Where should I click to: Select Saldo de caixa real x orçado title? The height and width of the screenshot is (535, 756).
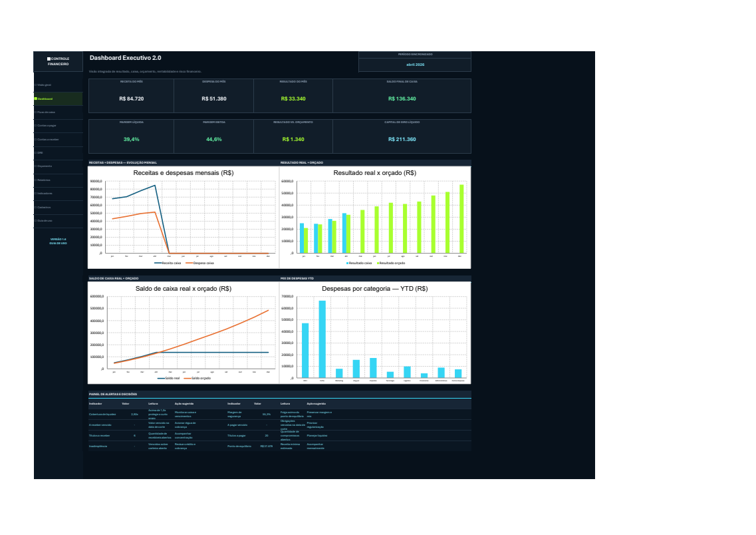click(184, 289)
